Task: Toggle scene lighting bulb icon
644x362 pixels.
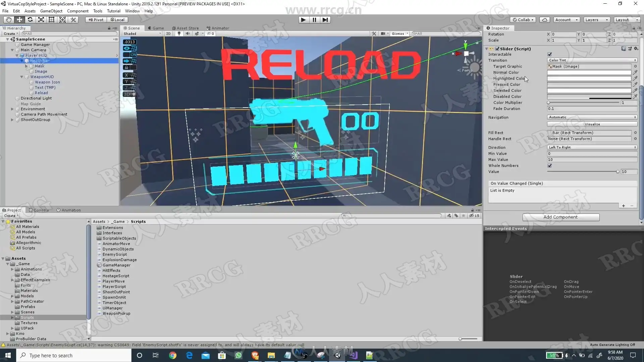Action: pos(179,34)
